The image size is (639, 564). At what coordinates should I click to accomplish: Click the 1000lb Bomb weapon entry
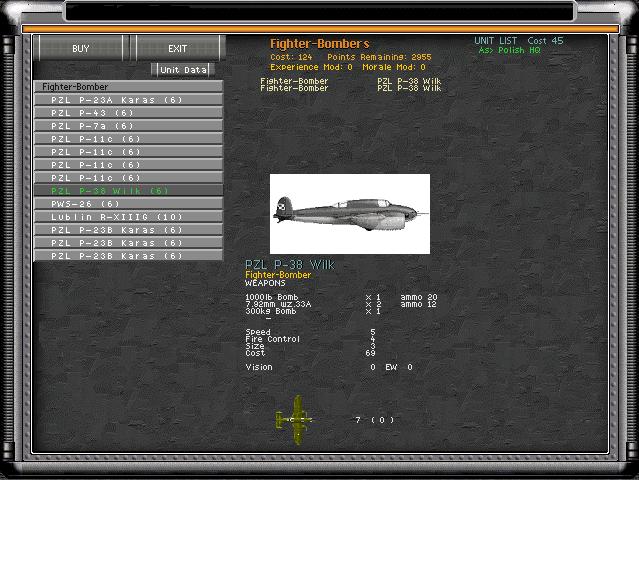[x=271, y=298]
